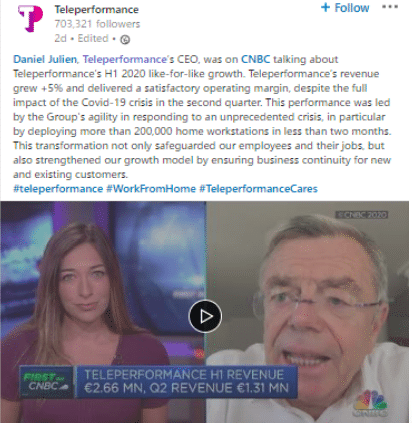Click the CNBC peacock logo on video
412x423 pixels.
tap(370, 403)
